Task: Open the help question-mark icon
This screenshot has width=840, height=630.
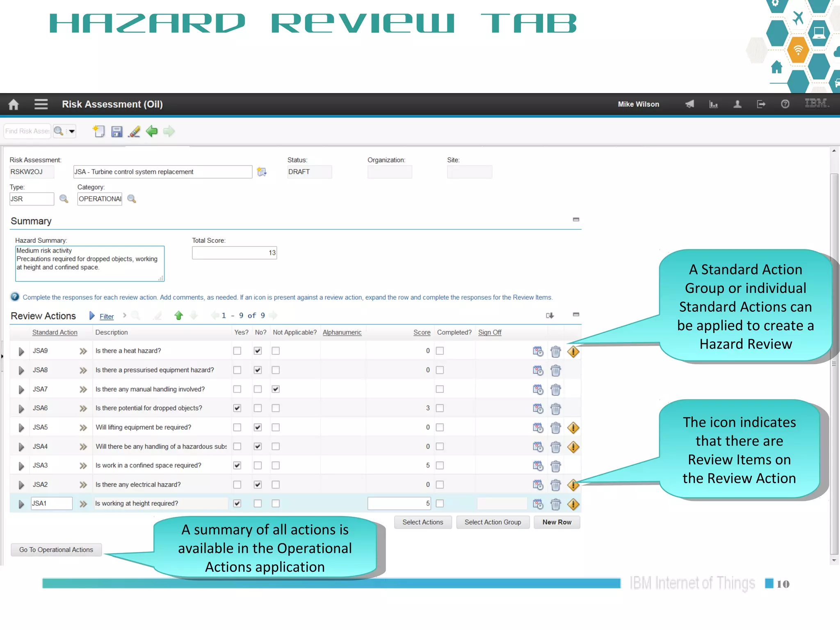Action: pyautogui.click(x=785, y=104)
